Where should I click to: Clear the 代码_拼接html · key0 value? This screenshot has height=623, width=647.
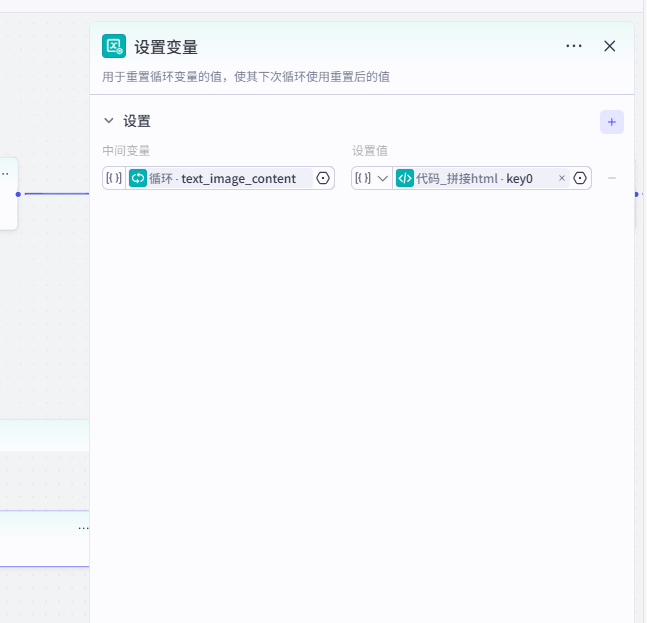562,178
